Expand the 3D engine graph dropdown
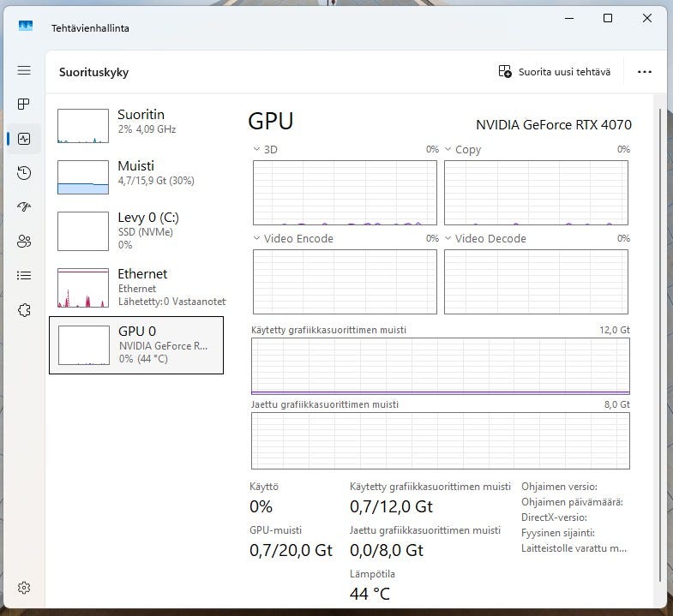Image resolution: width=673 pixels, height=616 pixels. click(257, 149)
